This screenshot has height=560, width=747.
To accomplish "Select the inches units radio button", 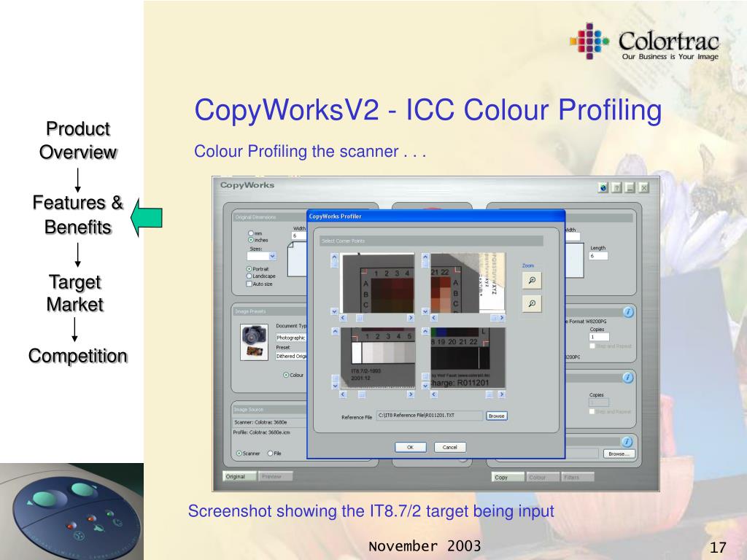I will (x=251, y=240).
